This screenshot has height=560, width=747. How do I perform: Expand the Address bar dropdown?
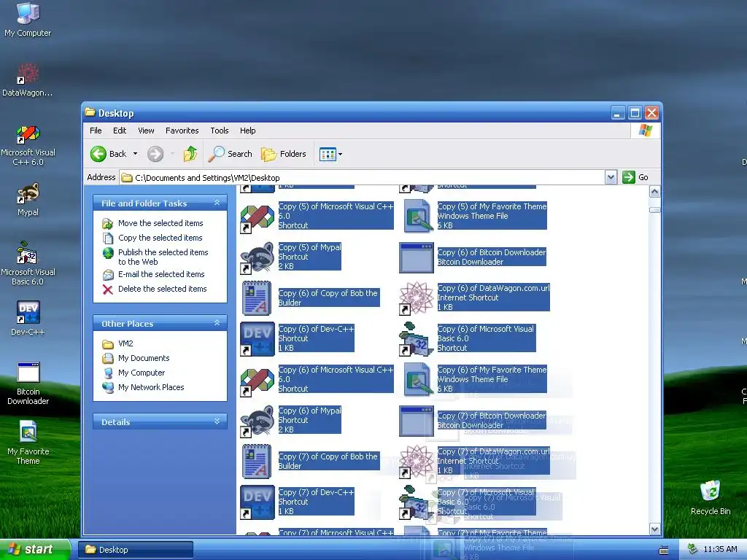[x=611, y=178]
